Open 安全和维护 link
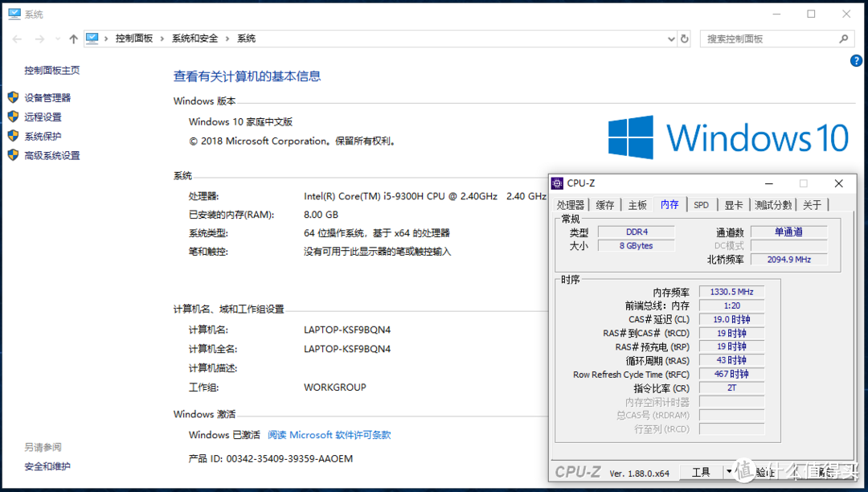This screenshot has height=492, width=868. (x=47, y=466)
